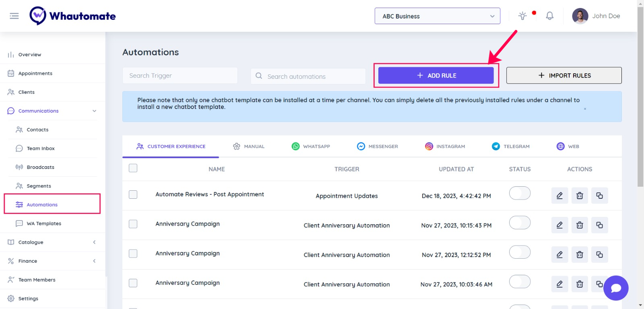
Task: Enable the Automate Reviews status toggle
Action: [x=520, y=194]
